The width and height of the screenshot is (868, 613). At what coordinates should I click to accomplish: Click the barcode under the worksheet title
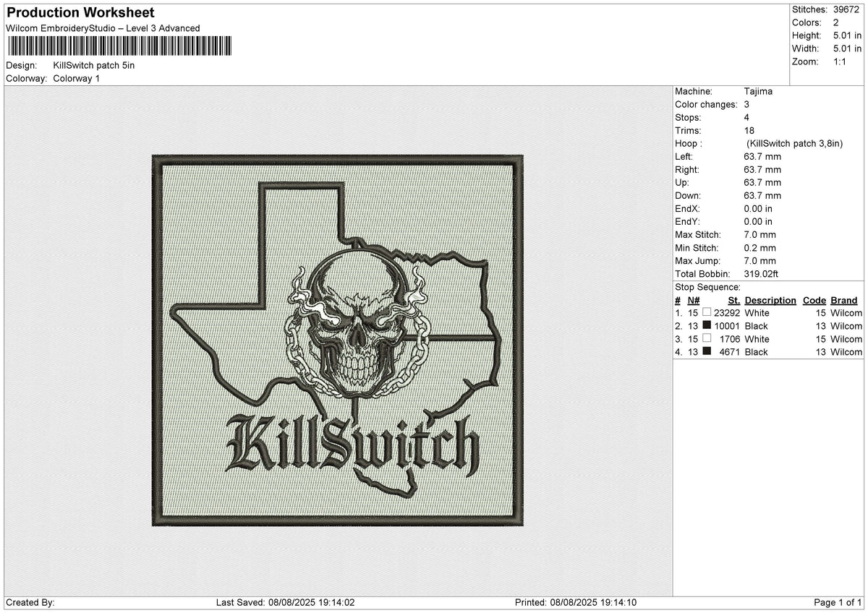pos(119,46)
